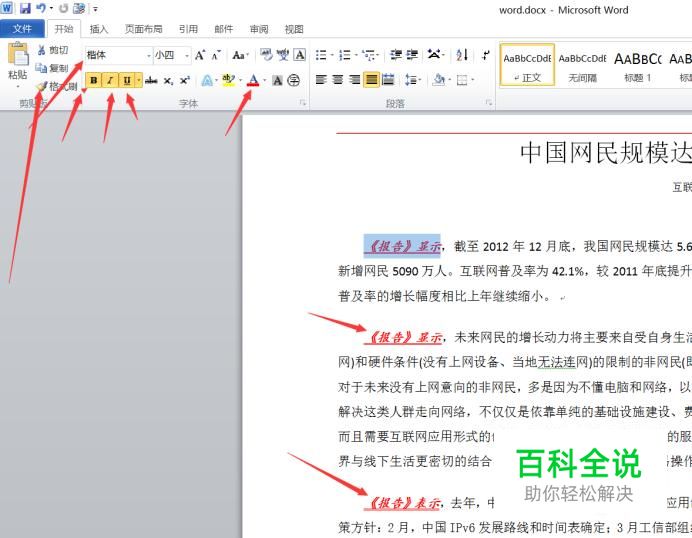Click the Grow Font icon

[200, 55]
